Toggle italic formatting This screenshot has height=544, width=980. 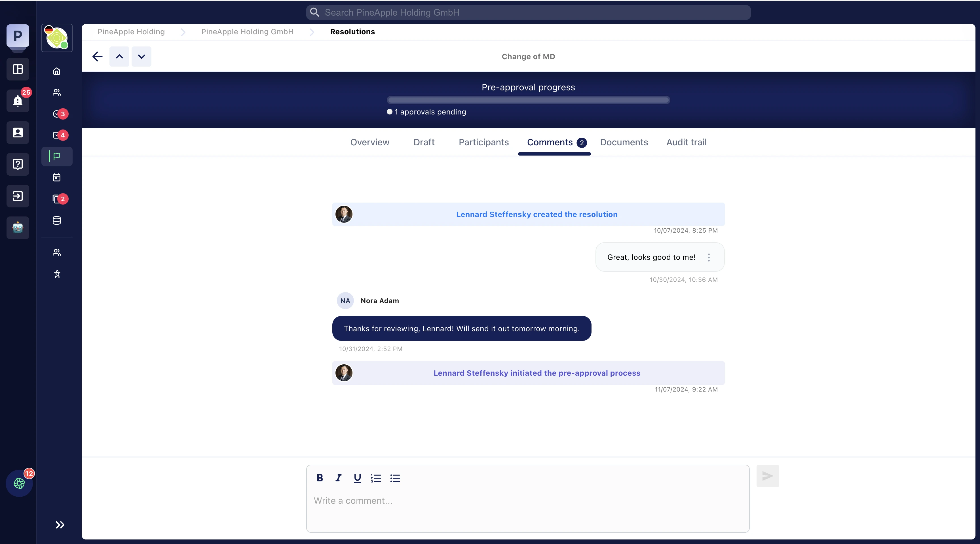coord(338,478)
